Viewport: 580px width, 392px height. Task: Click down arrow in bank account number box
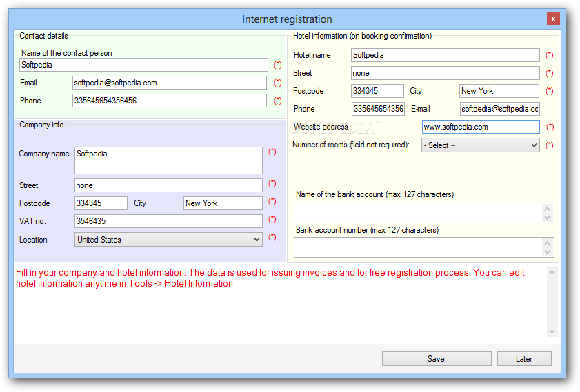(x=548, y=252)
